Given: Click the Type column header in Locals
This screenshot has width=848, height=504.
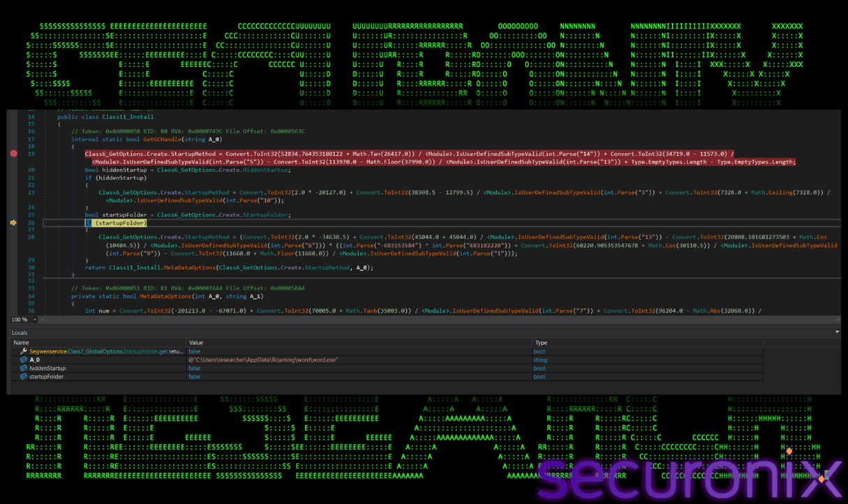Looking at the screenshot, I should click(x=541, y=343).
